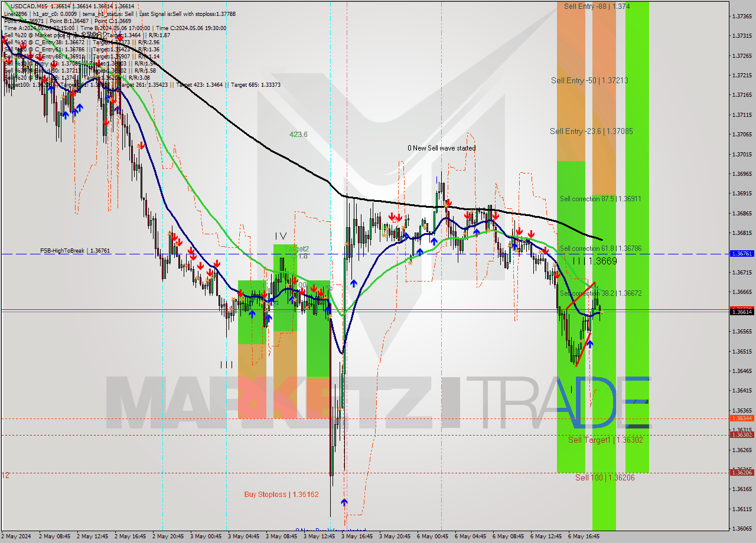Select the FSB-HighToBreak | 1.36761 label

pyautogui.click(x=75, y=251)
